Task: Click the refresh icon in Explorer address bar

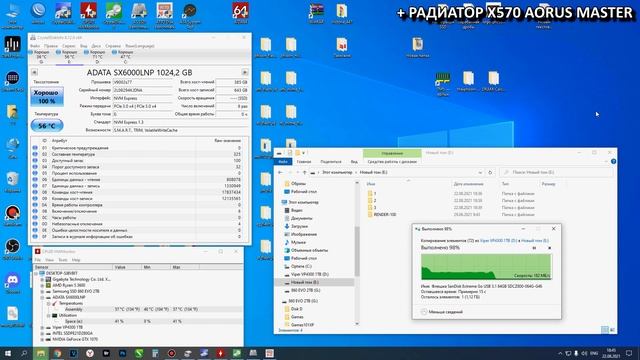Action: point(490,173)
